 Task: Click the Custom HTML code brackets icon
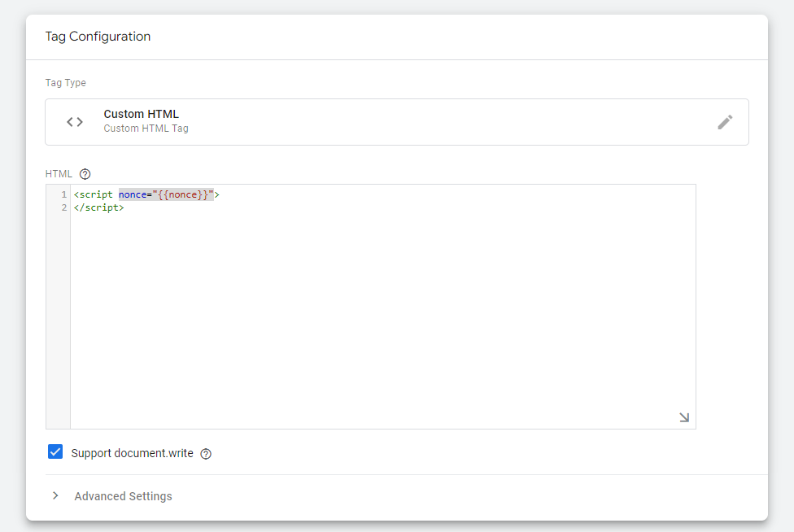click(75, 122)
